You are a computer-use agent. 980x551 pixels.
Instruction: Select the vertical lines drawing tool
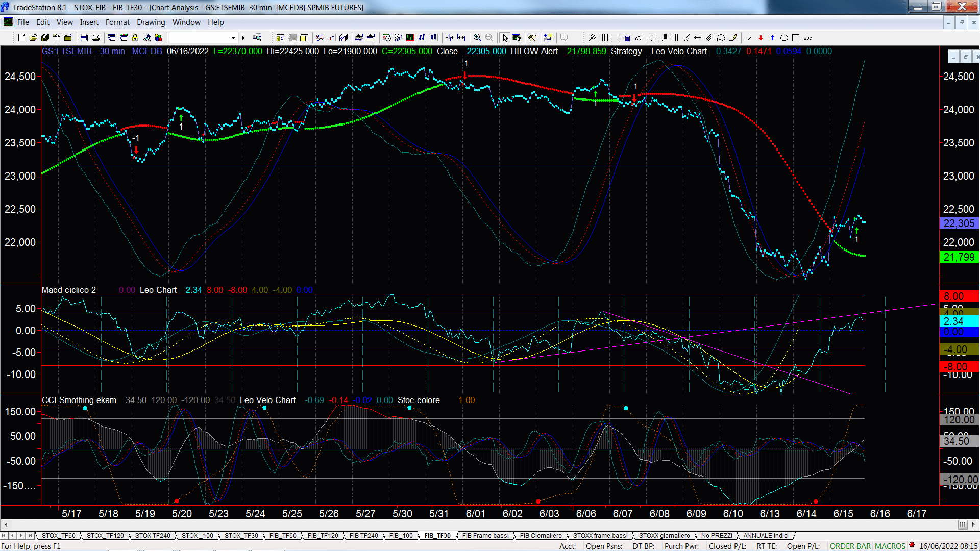tap(604, 38)
